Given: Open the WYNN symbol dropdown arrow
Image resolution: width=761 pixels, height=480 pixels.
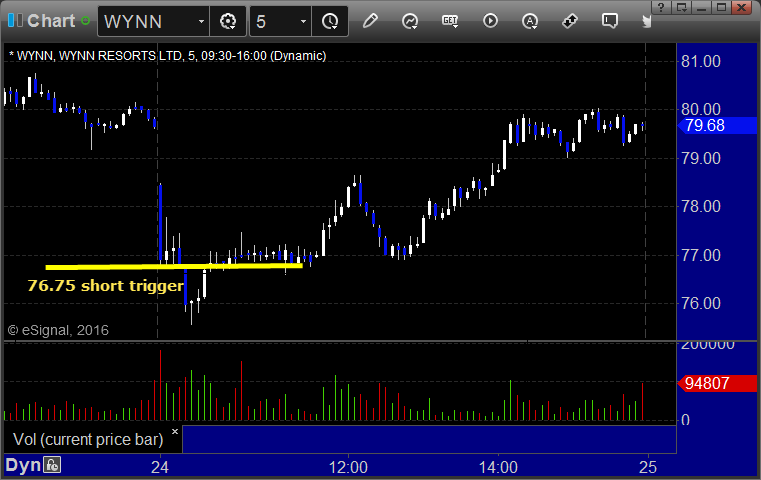Looking at the screenshot, I should click(201, 21).
